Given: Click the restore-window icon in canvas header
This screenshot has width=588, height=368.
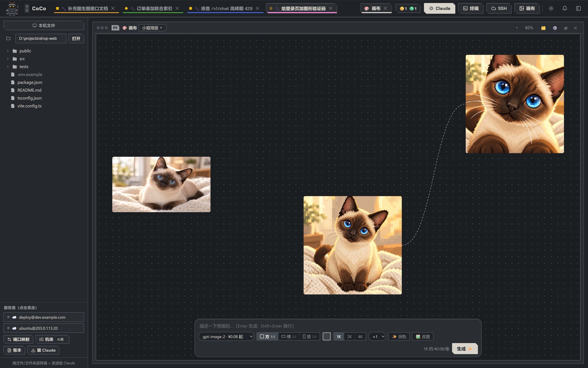Looking at the screenshot, I should click(566, 28).
